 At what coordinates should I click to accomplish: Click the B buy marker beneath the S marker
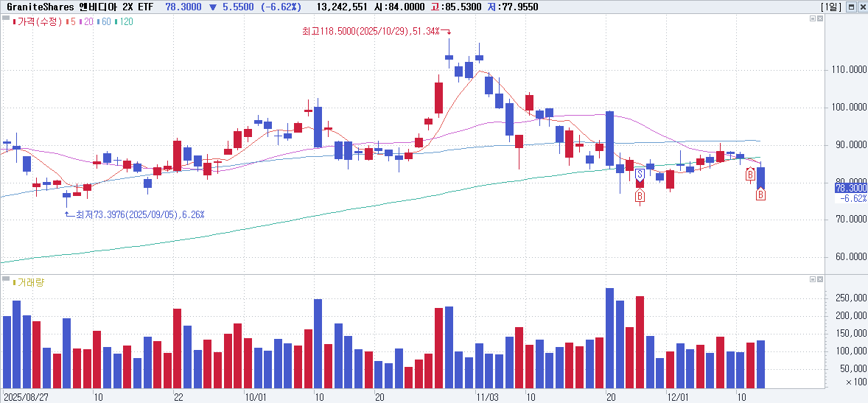[x=640, y=195]
